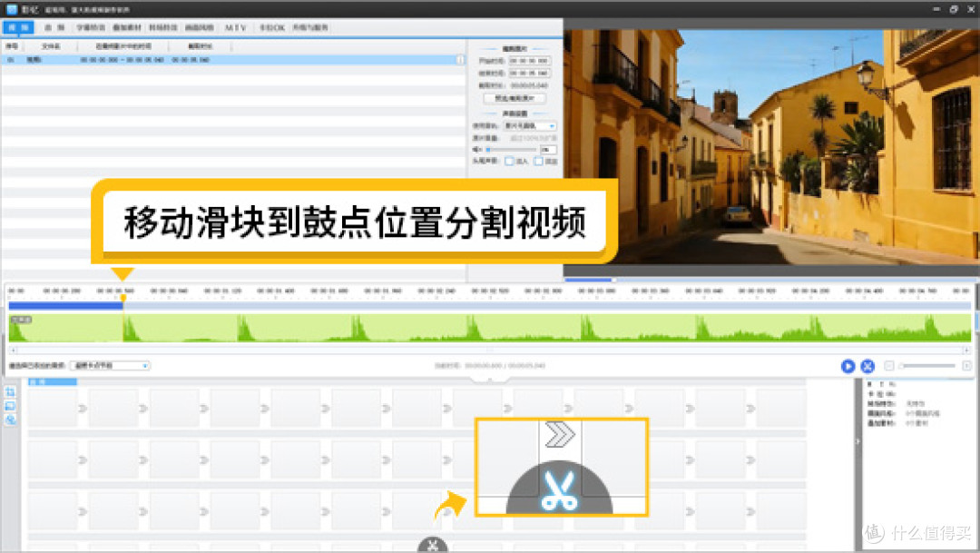Click the 00:00:01.120 mark on the time ruler
Screen dimensions: 980x553
(x=223, y=291)
